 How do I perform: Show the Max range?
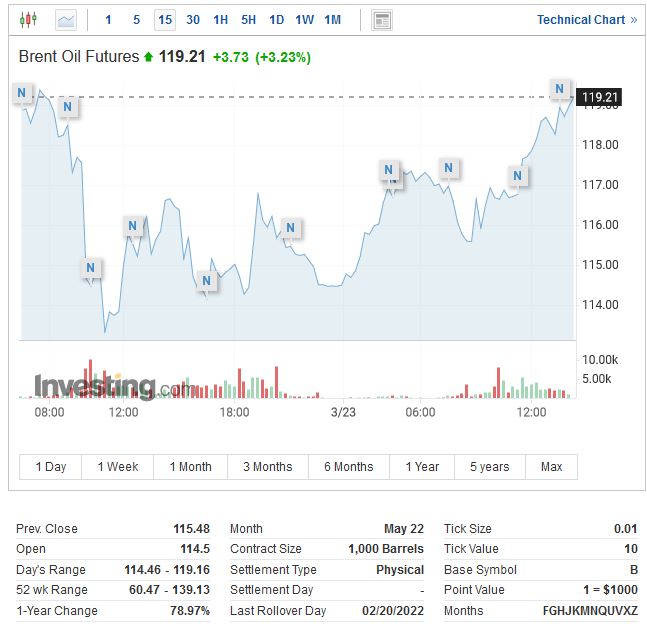pyautogui.click(x=552, y=467)
